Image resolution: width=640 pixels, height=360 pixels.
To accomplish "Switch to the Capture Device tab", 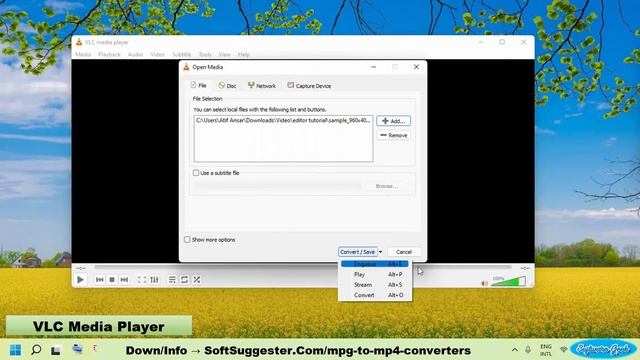I will coord(309,86).
